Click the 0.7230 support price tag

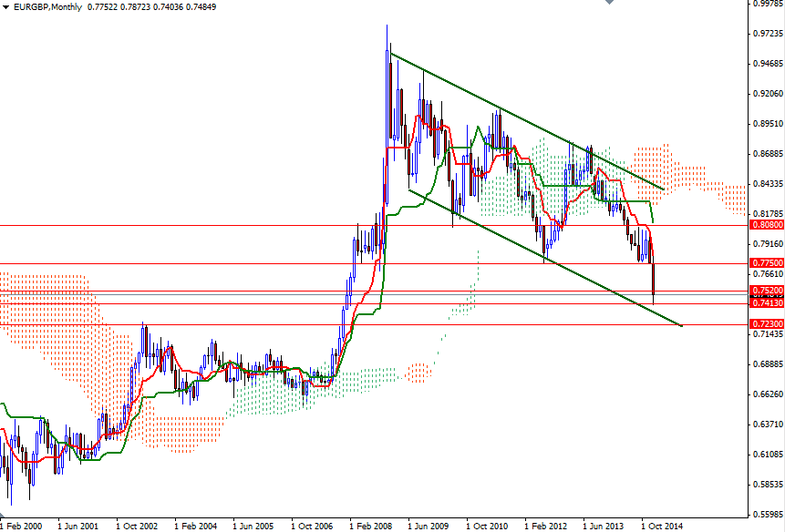(764, 322)
